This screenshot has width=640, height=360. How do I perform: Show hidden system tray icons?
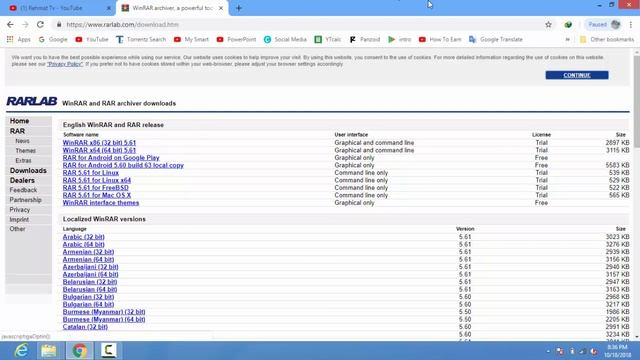point(548,351)
